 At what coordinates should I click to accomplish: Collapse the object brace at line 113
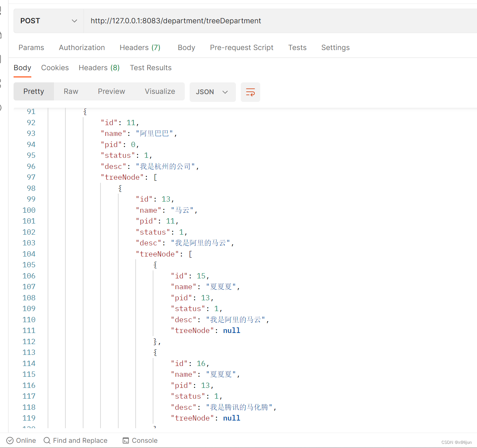pos(155,352)
